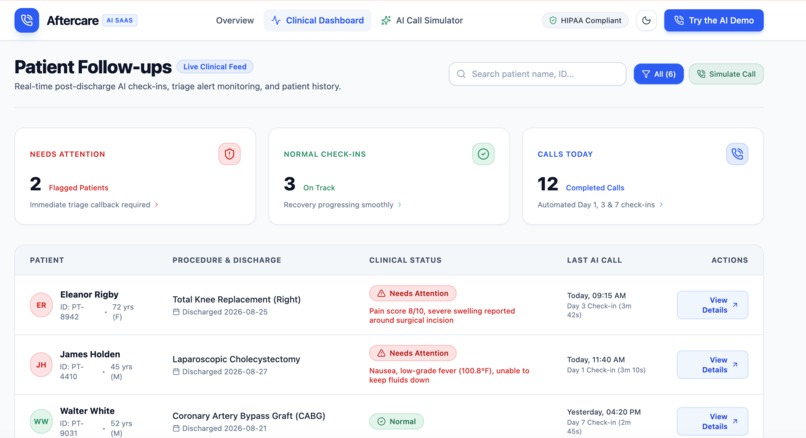Click calendar icon beside Discharged 2026-08-27
This screenshot has width=806, height=438.
click(176, 372)
